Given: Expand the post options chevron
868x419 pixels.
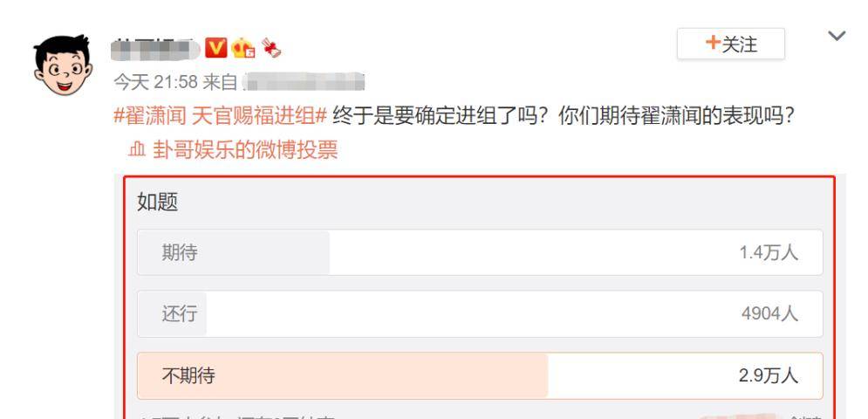Looking at the screenshot, I should (837, 36).
